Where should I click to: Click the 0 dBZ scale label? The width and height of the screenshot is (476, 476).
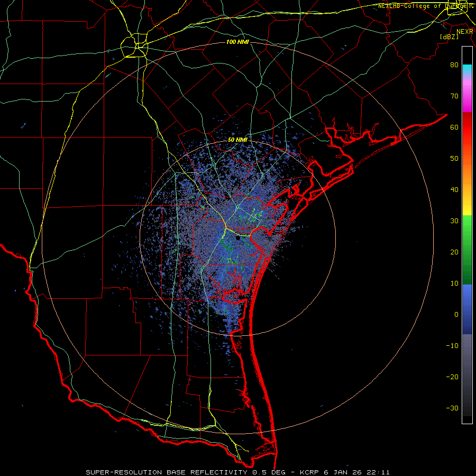(456, 315)
